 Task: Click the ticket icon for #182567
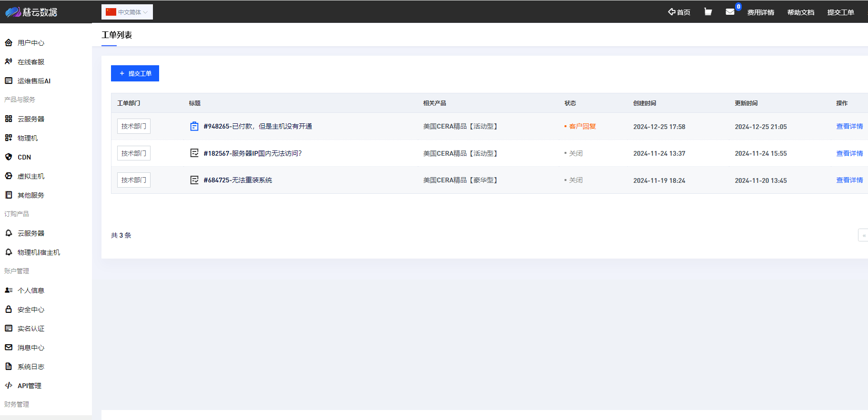[x=194, y=153]
